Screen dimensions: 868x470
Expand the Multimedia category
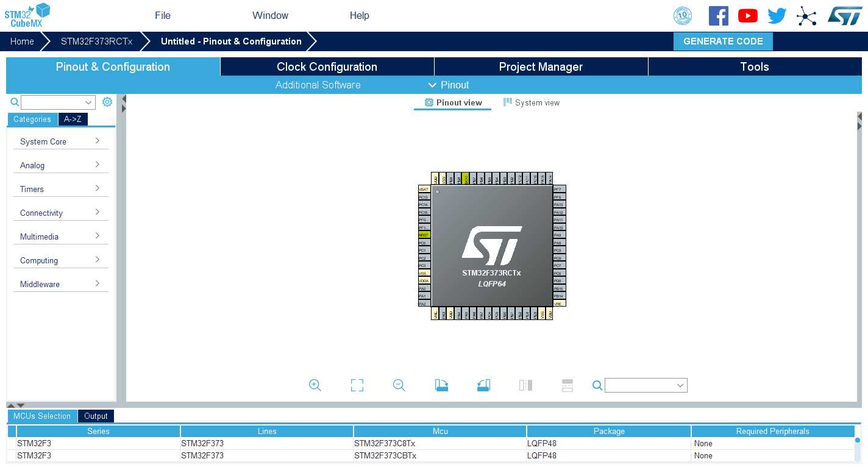[x=61, y=236]
